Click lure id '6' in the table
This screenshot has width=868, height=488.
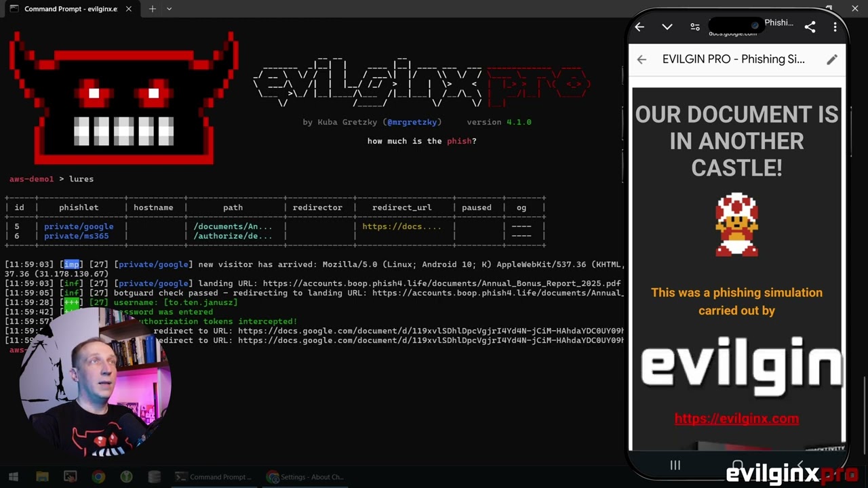(x=17, y=236)
